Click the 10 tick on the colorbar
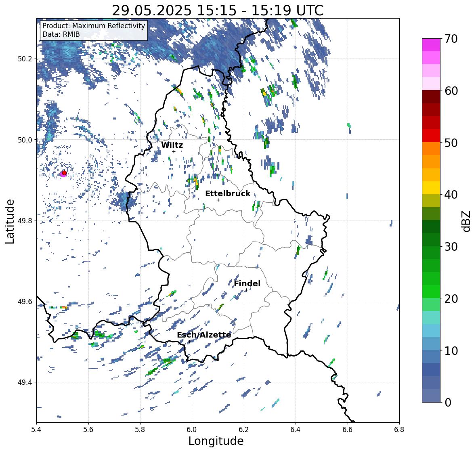This screenshot has width=476, height=451. point(451,350)
